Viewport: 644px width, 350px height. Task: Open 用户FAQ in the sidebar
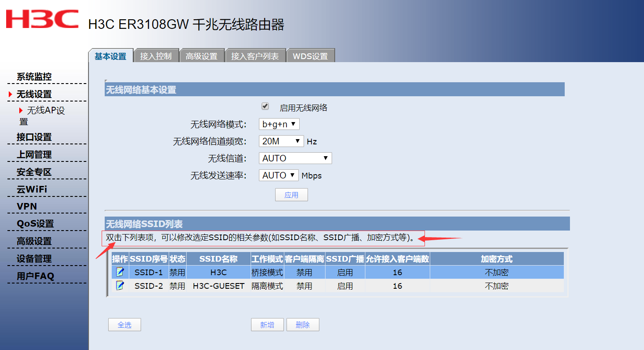35,276
